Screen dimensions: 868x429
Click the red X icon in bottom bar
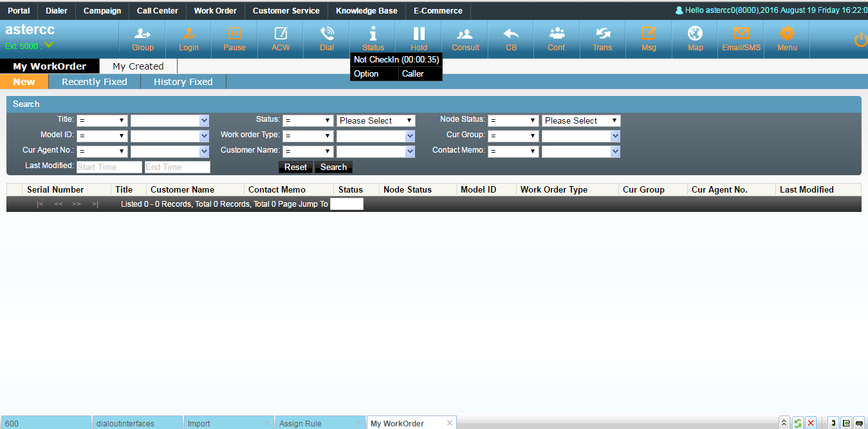[x=811, y=423]
